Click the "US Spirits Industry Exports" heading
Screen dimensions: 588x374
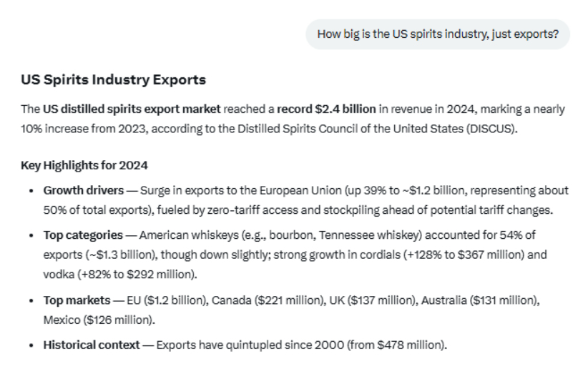tap(113, 79)
